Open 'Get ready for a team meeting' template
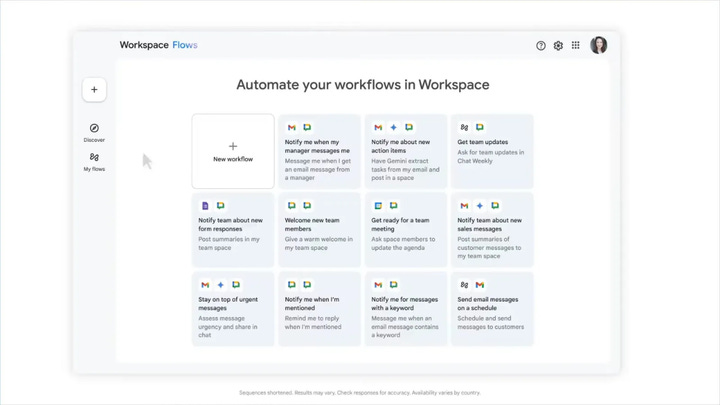720x405 pixels. pos(405,230)
